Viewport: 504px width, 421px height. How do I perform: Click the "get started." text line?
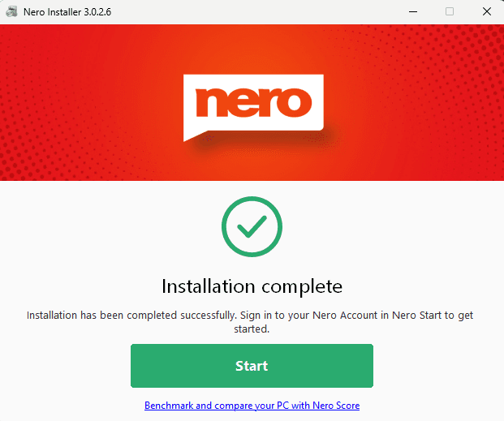[252, 329]
